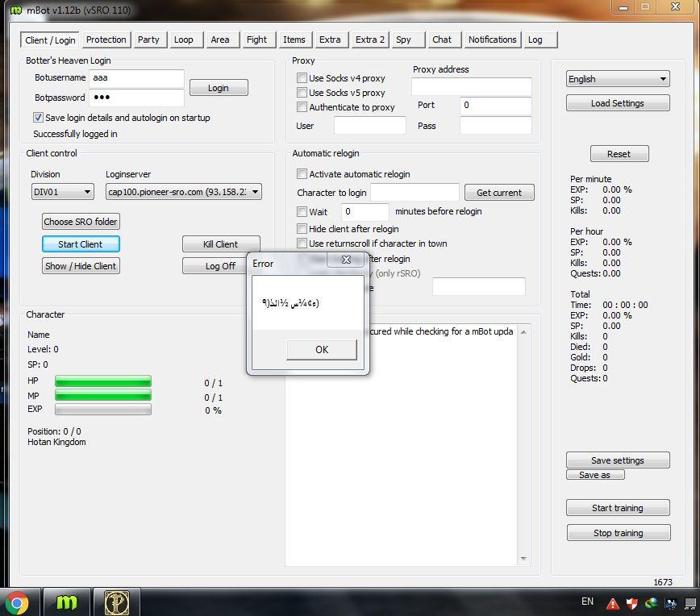
Task: Focus the Botpassword field
Action: tap(136, 98)
